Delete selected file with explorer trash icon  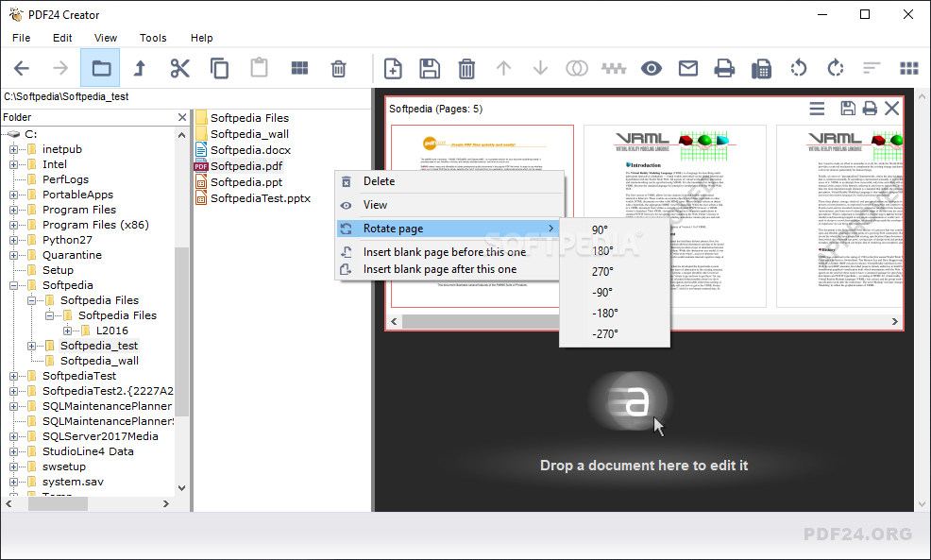(338, 69)
